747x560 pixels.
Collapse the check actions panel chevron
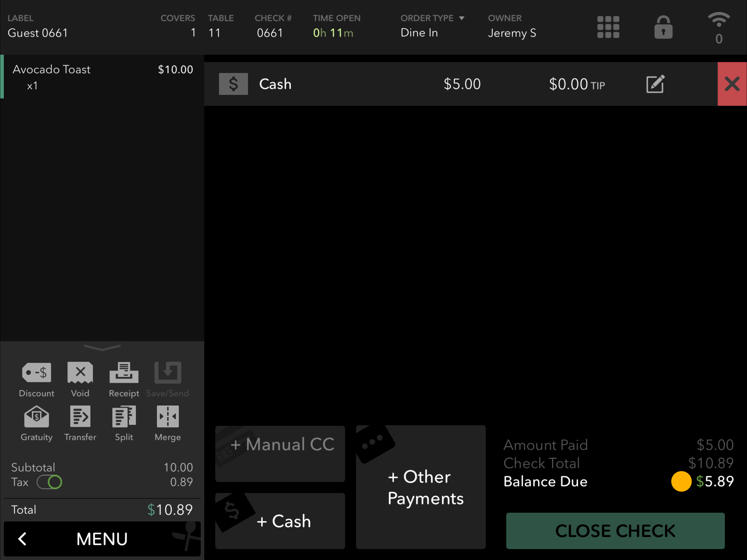click(x=102, y=347)
